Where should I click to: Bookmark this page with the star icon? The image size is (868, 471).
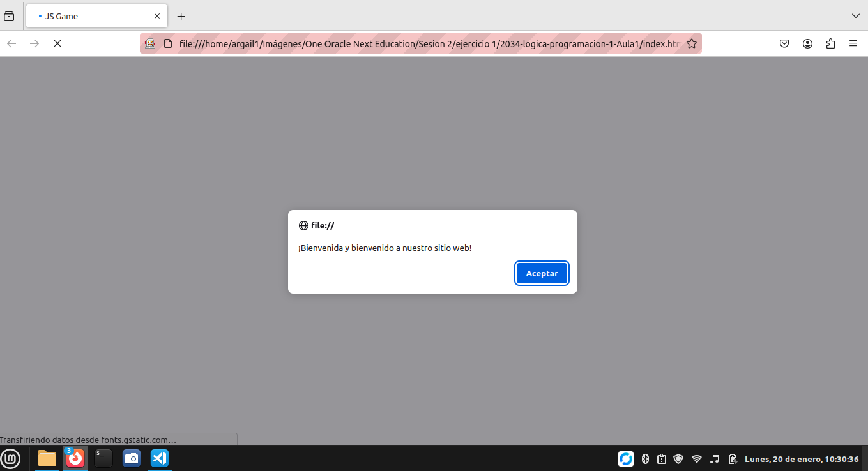(x=692, y=43)
